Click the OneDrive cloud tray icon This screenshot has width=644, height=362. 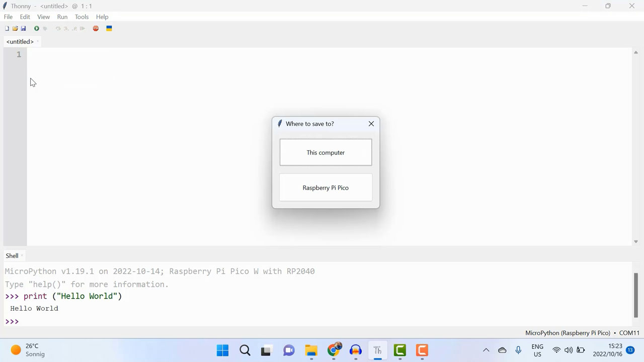click(x=502, y=350)
